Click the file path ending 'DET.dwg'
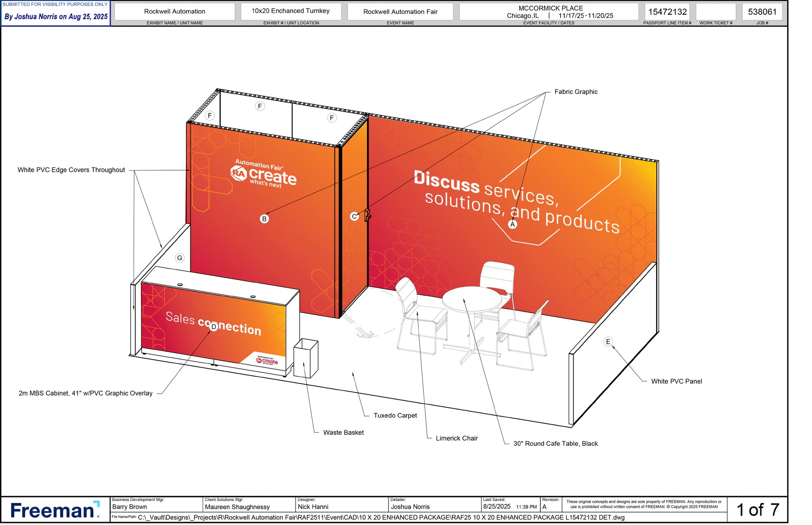 tap(381, 517)
